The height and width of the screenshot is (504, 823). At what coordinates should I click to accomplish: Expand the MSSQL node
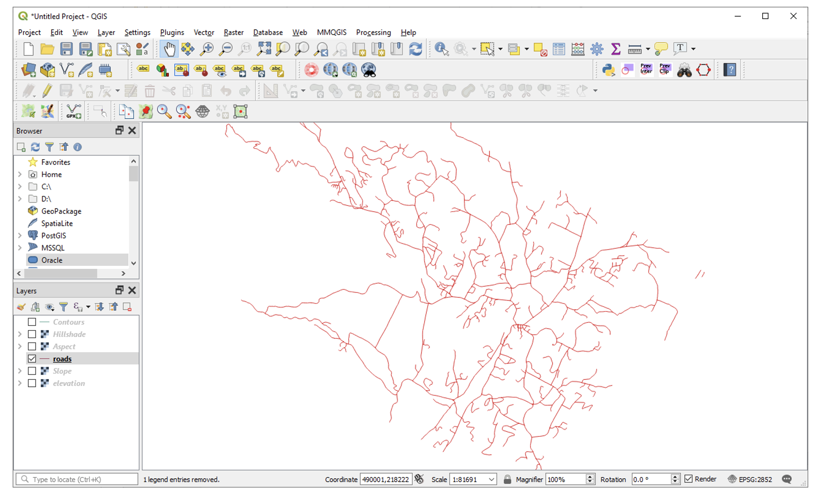20,248
